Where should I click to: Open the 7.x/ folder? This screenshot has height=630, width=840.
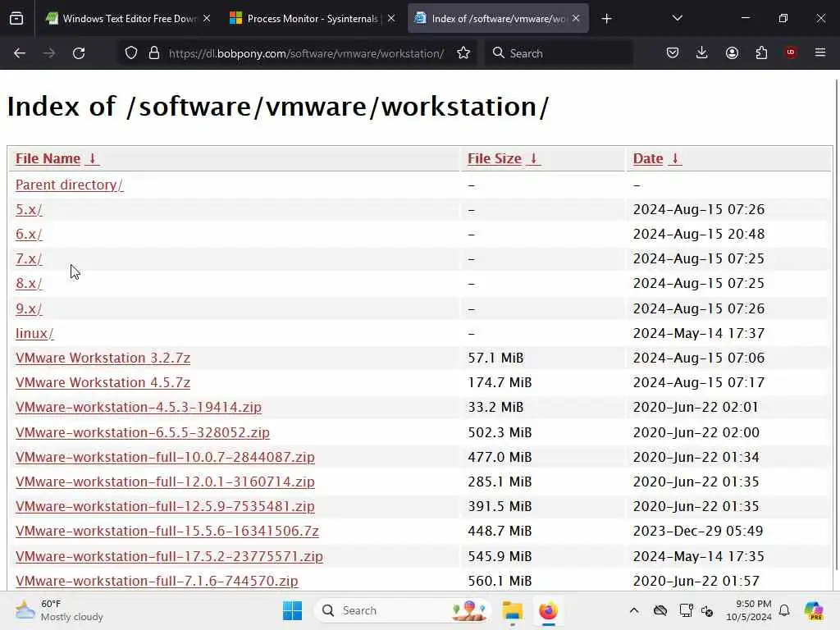tap(29, 258)
